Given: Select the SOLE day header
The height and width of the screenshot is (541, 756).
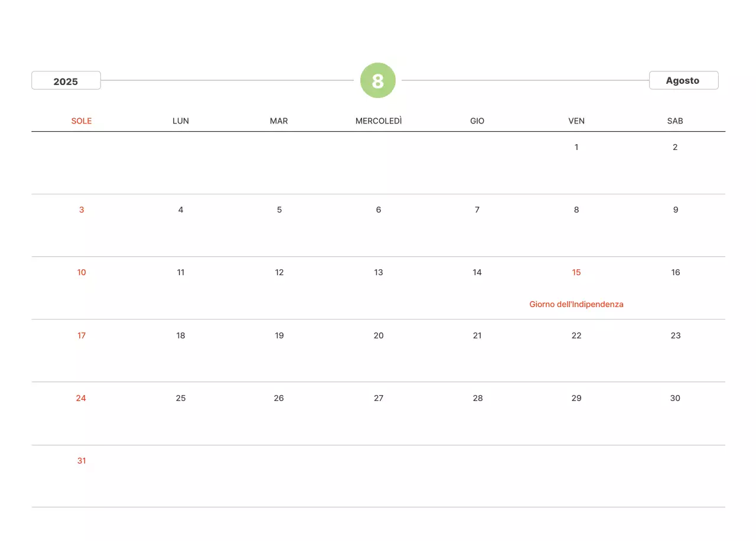Looking at the screenshot, I should point(82,121).
